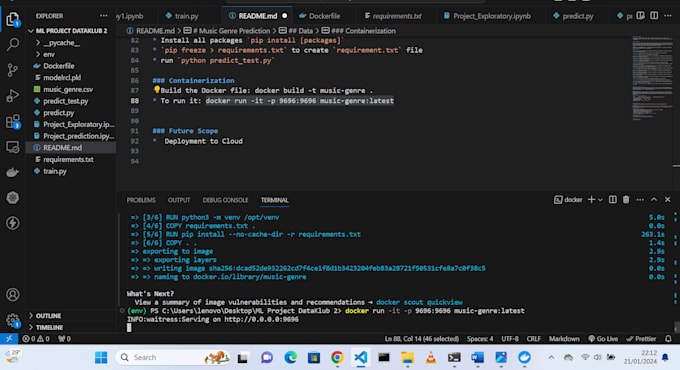Open the Kubernetes view icon
This screenshot has height=370, width=680.
click(13, 198)
